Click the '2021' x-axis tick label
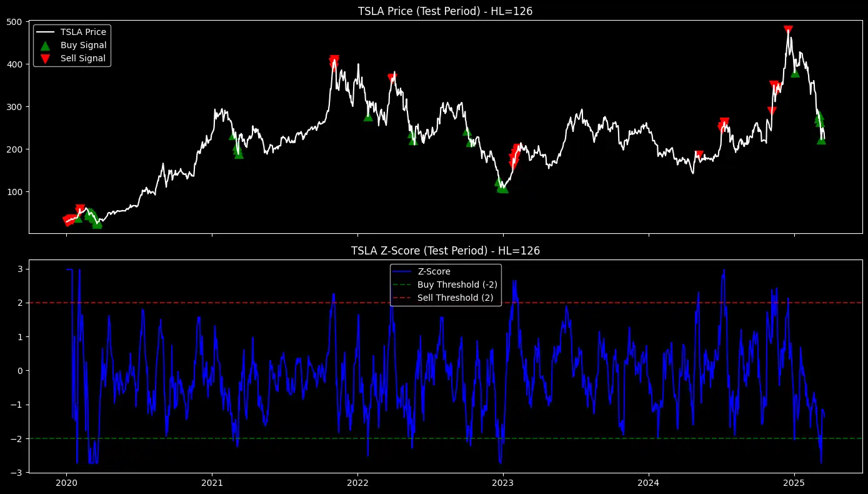The height and width of the screenshot is (494, 868). click(212, 483)
